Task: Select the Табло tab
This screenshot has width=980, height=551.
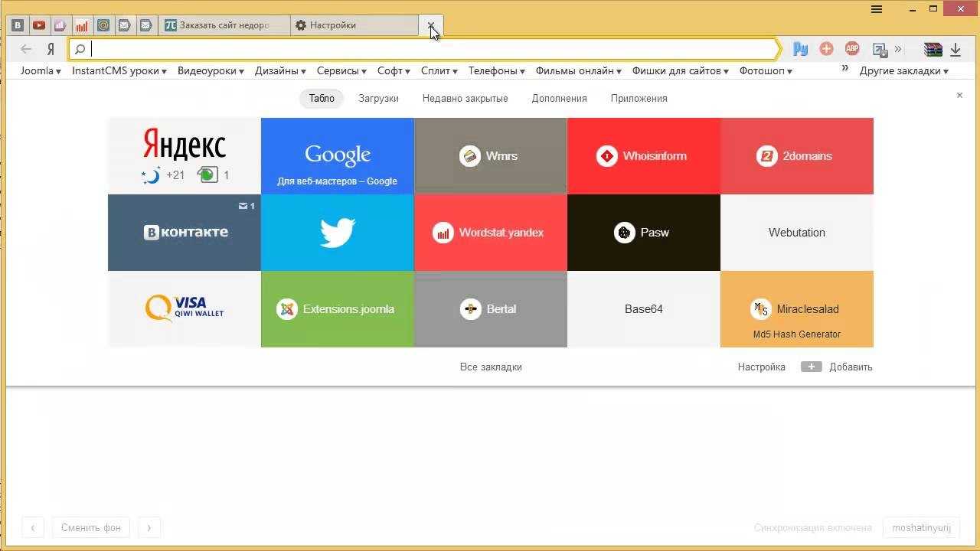Action: coord(322,98)
